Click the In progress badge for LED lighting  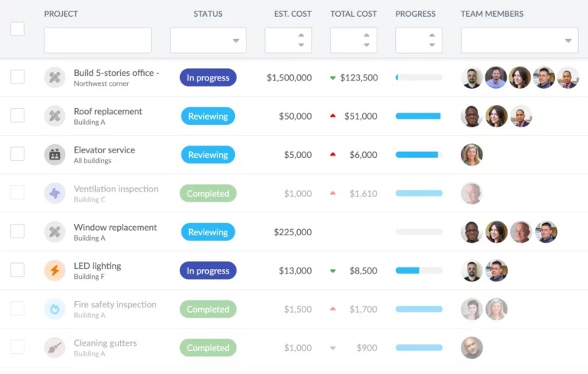pyautogui.click(x=207, y=271)
